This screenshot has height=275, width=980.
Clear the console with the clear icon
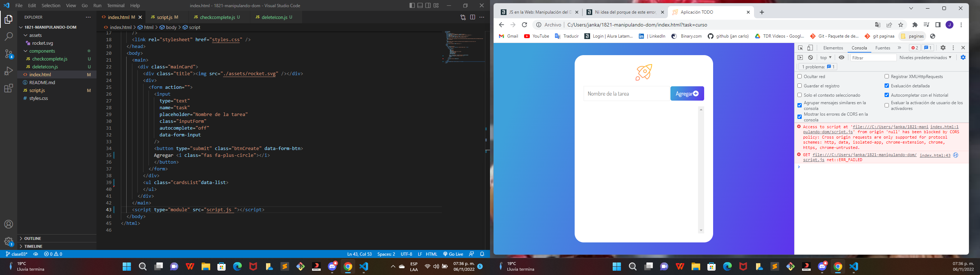pos(811,58)
